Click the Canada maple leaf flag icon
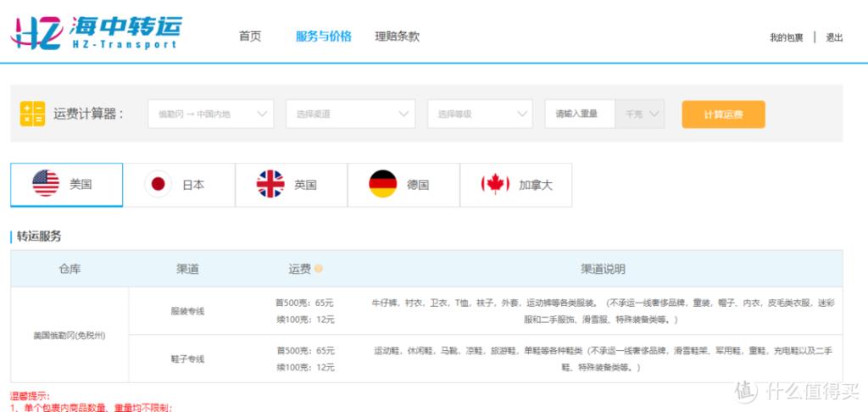Image resolution: width=868 pixels, height=412 pixels. (x=495, y=184)
